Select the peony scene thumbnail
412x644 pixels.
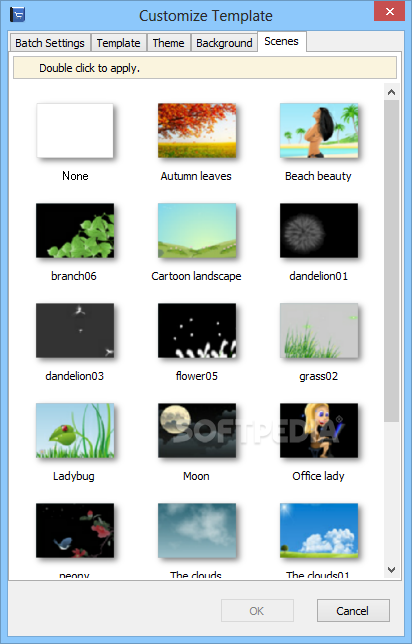pos(75,530)
